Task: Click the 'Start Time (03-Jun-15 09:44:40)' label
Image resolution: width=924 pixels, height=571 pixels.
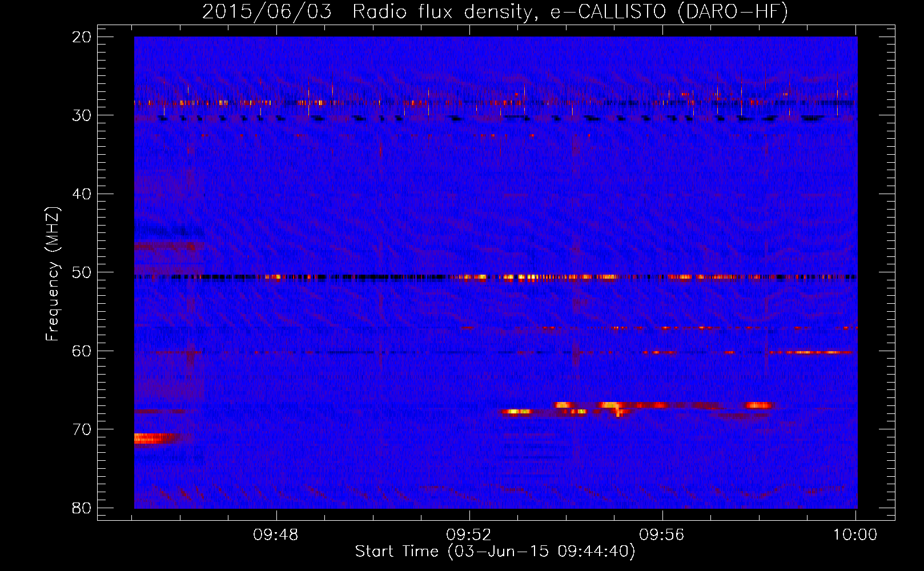Action: click(495, 552)
